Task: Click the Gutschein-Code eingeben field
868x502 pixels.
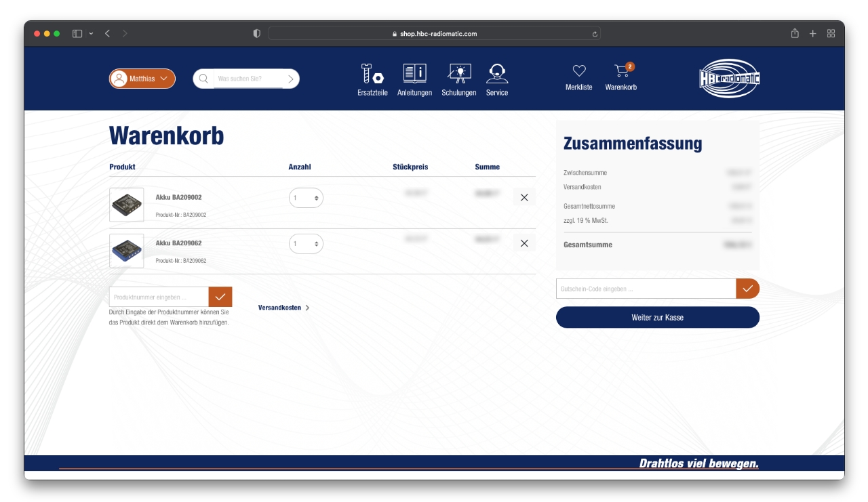Action: [646, 289]
